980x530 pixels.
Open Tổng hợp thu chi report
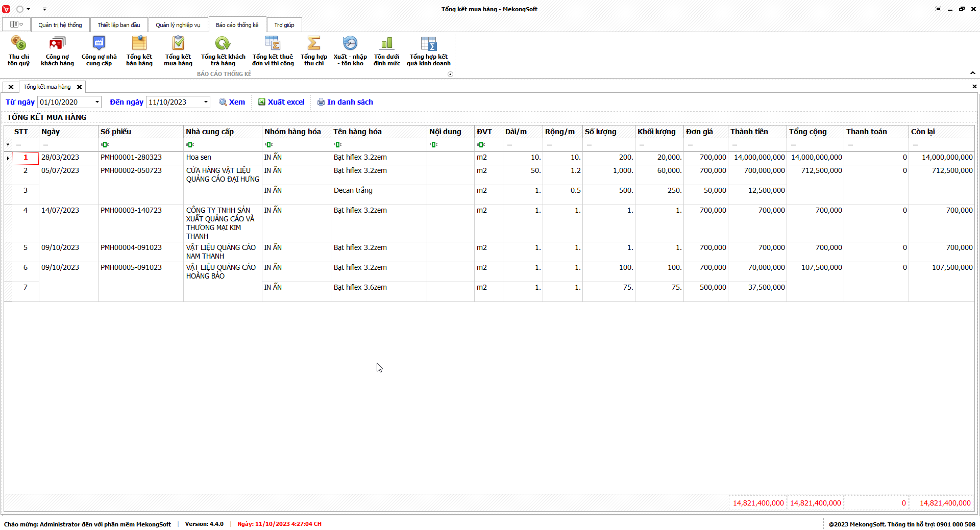(x=314, y=51)
